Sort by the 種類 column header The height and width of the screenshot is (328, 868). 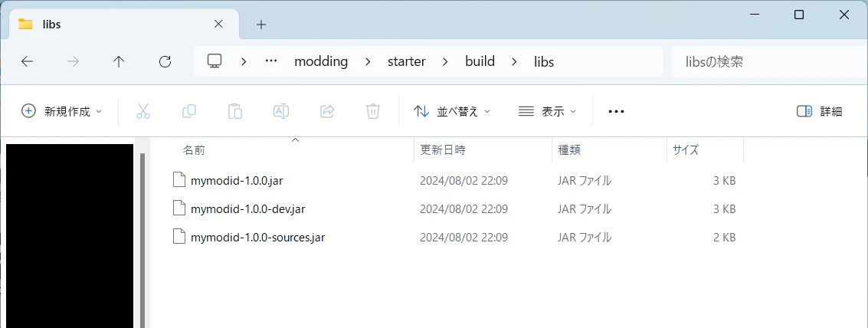click(x=569, y=149)
